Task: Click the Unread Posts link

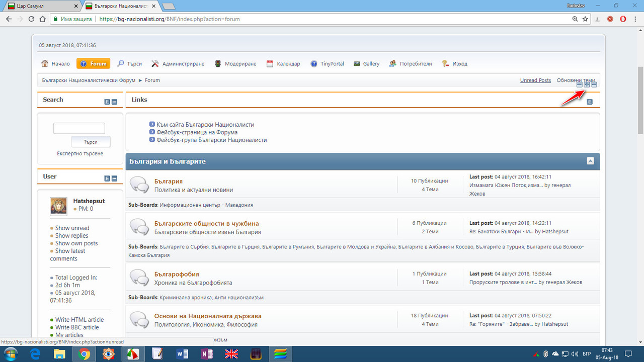Action: click(535, 80)
